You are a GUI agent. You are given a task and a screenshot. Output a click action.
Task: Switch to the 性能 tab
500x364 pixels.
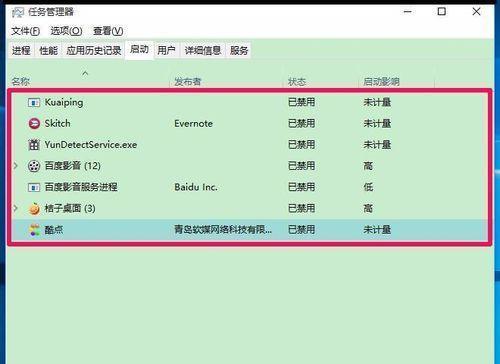pyautogui.click(x=48, y=51)
